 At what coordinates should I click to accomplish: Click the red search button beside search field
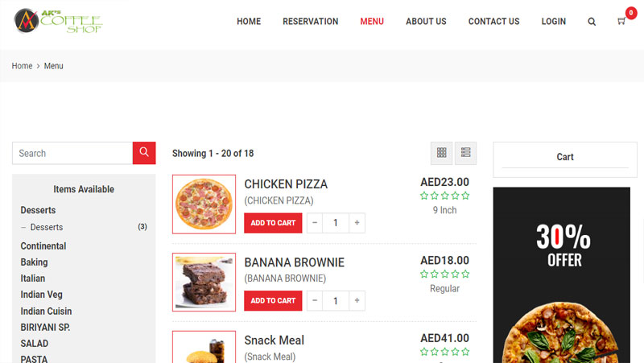144,153
